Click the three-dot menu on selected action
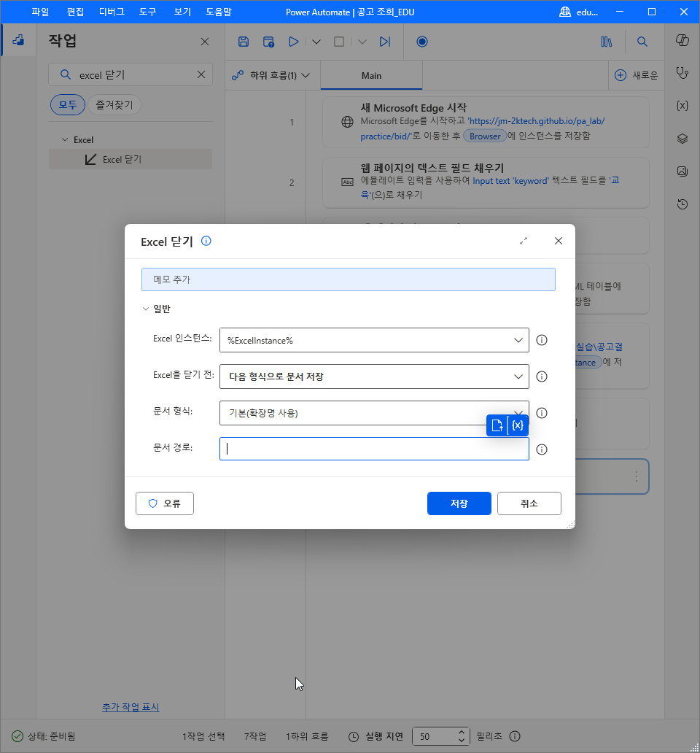This screenshot has height=753, width=700. pyautogui.click(x=636, y=476)
